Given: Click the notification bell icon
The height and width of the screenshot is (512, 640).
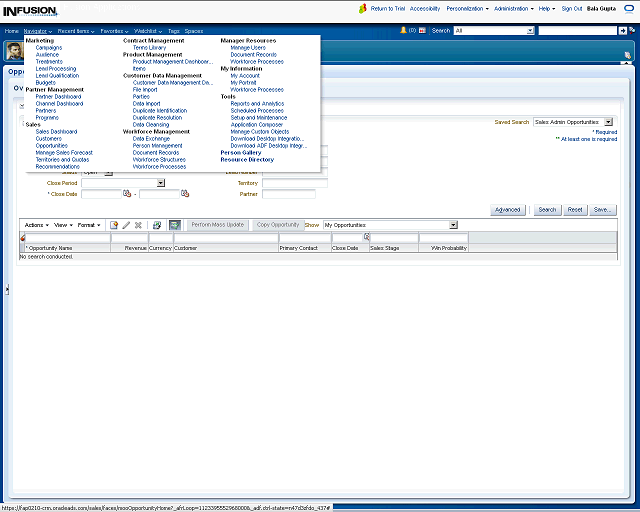Looking at the screenshot, I should 403,31.
